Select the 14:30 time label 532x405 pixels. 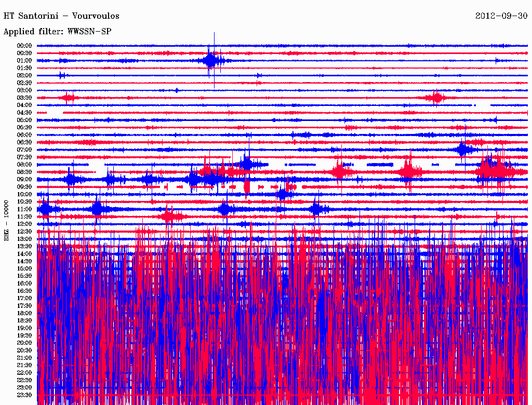24,261
